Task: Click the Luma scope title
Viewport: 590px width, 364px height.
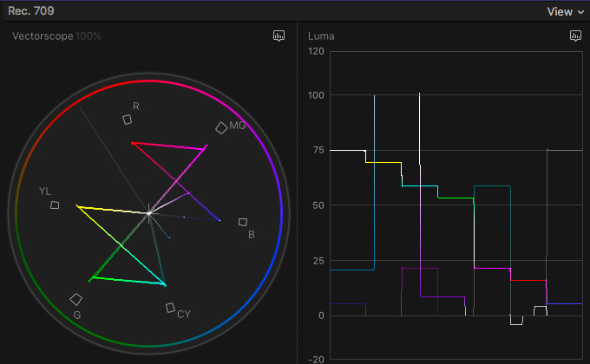Action: pyautogui.click(x=321, y=36)
